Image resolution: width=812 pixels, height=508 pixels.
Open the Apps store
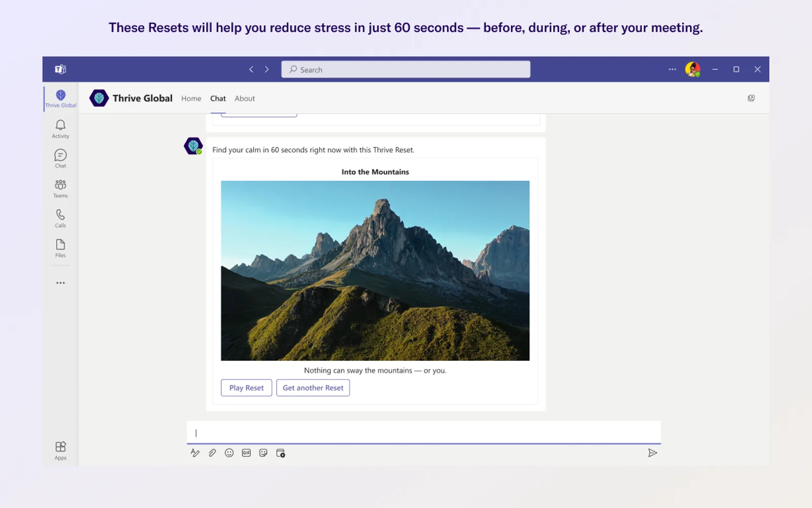coord(60,451)
